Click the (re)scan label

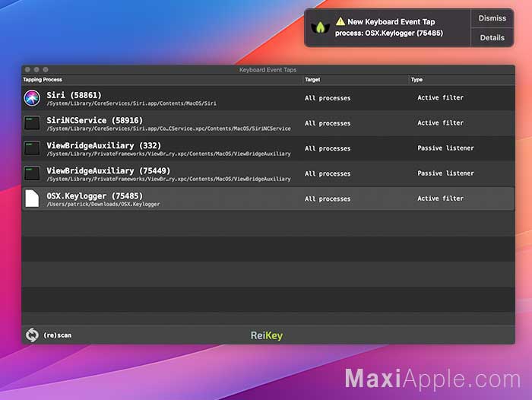coord(58,335)
